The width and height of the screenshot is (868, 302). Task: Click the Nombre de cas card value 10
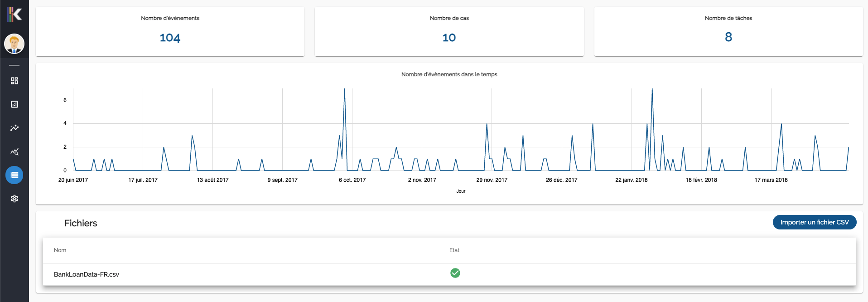[x=449, y=38]
